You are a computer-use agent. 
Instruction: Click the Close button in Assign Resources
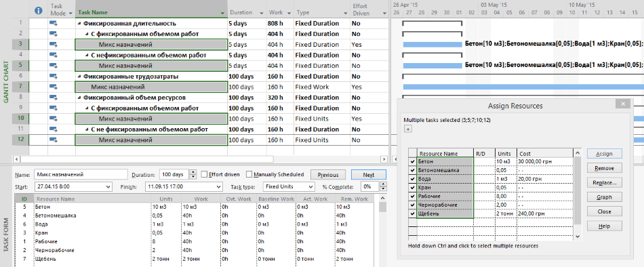pyautogui.click(x=604, y=211)
